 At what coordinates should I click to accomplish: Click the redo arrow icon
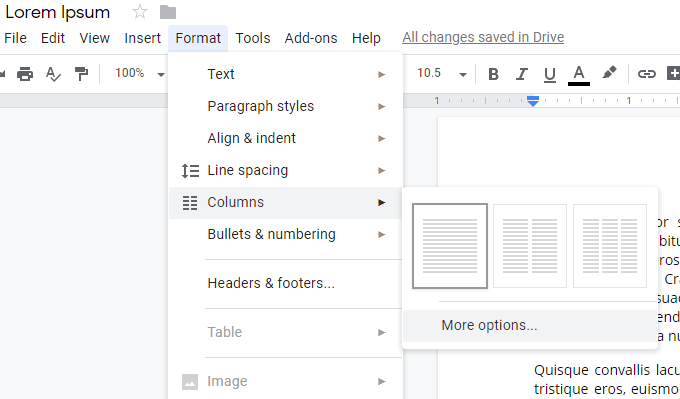coord(2,74)
